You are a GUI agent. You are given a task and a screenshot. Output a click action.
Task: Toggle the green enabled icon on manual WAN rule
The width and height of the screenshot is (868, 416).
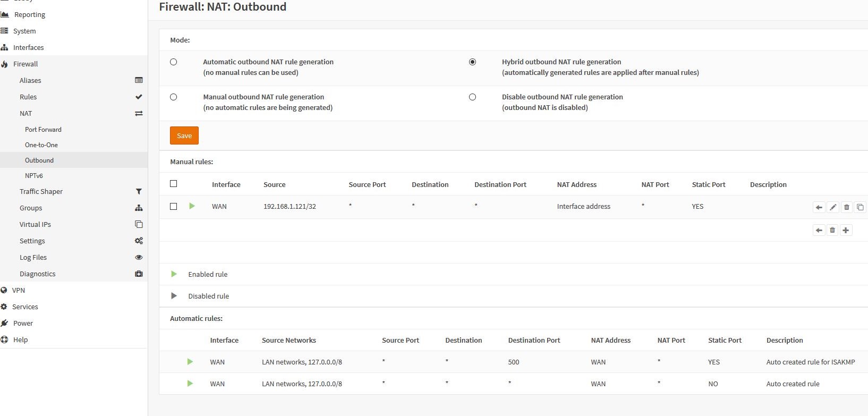(x=192, y=206)
